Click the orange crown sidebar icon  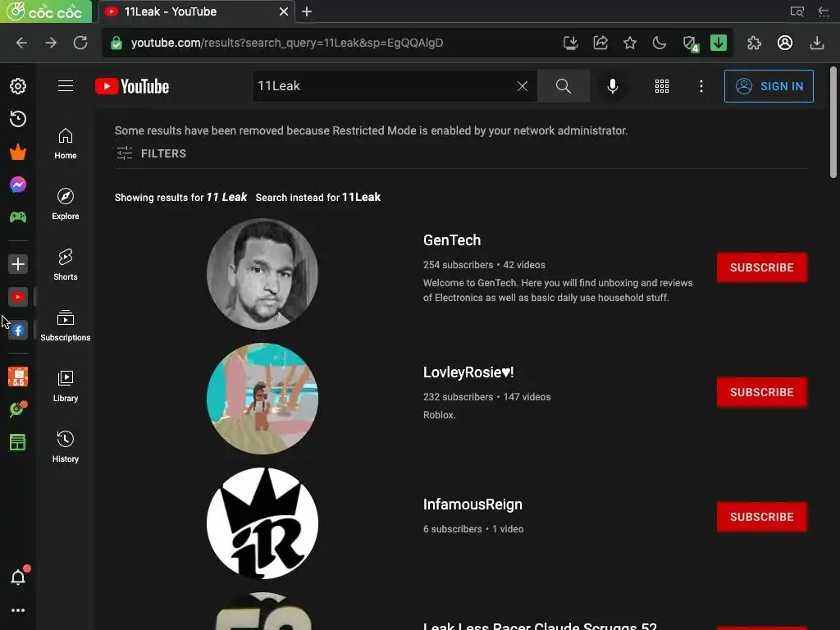[x=18, y=152]
